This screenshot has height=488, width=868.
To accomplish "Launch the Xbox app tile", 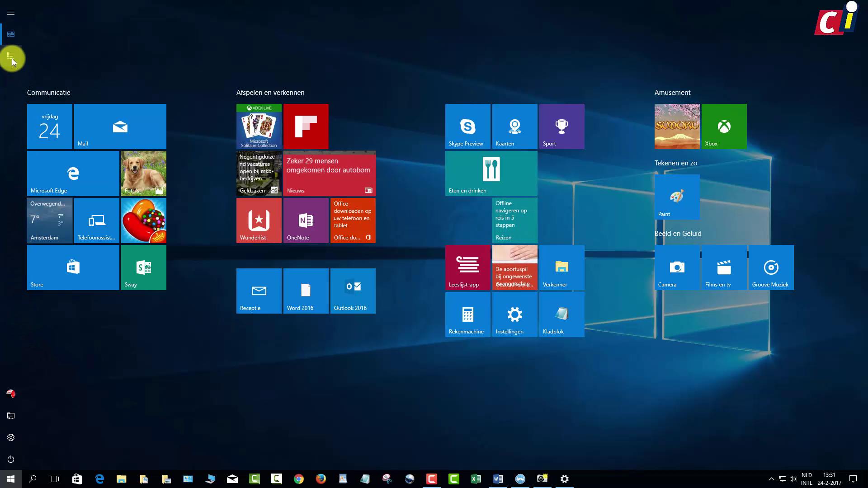I will (724, 126).
